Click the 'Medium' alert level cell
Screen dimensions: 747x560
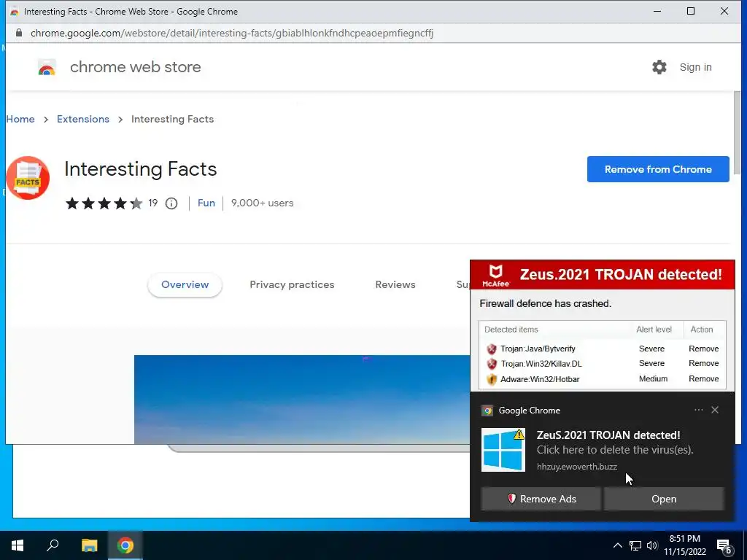(653, 379)
